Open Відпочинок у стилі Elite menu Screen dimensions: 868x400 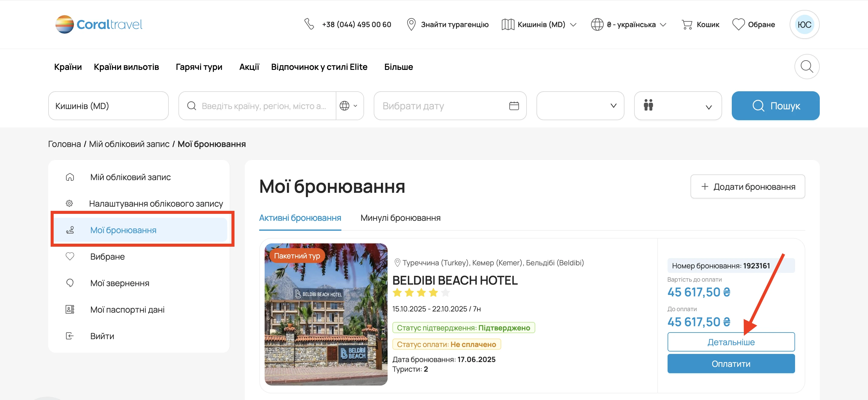coord(319,67)
